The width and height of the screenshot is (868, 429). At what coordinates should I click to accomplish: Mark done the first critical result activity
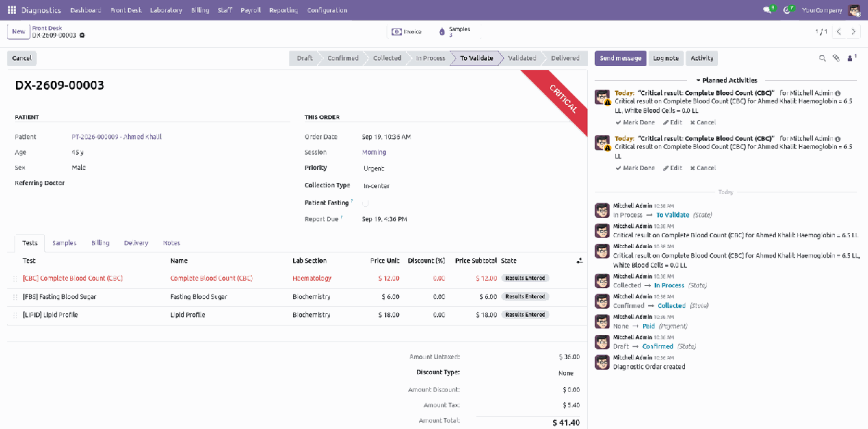(x=635, y=122)
